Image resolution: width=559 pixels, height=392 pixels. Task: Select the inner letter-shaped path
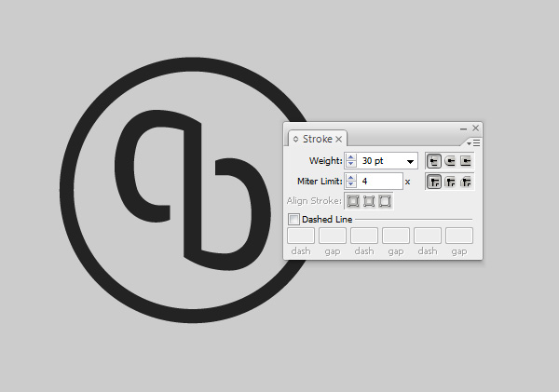coord(193,189)
